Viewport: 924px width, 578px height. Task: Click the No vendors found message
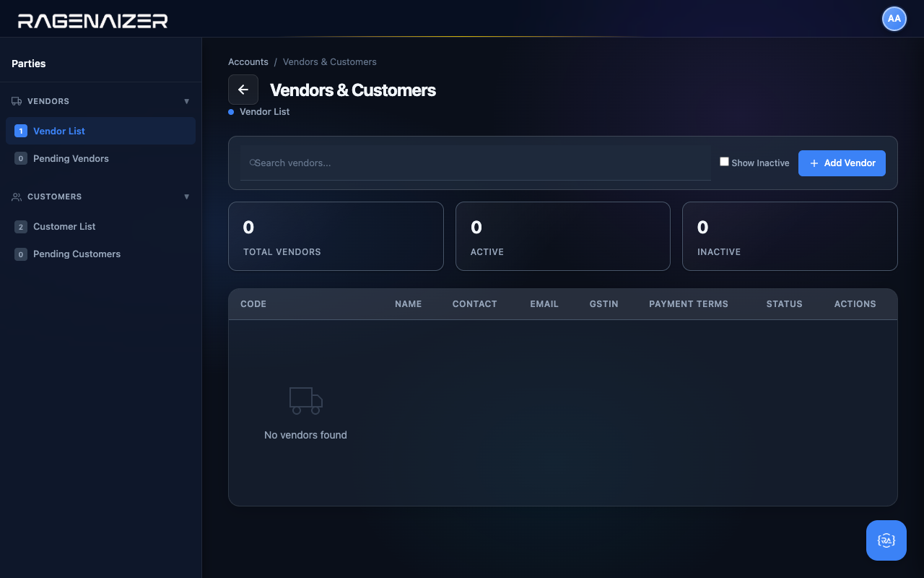(x=306, y=435)
